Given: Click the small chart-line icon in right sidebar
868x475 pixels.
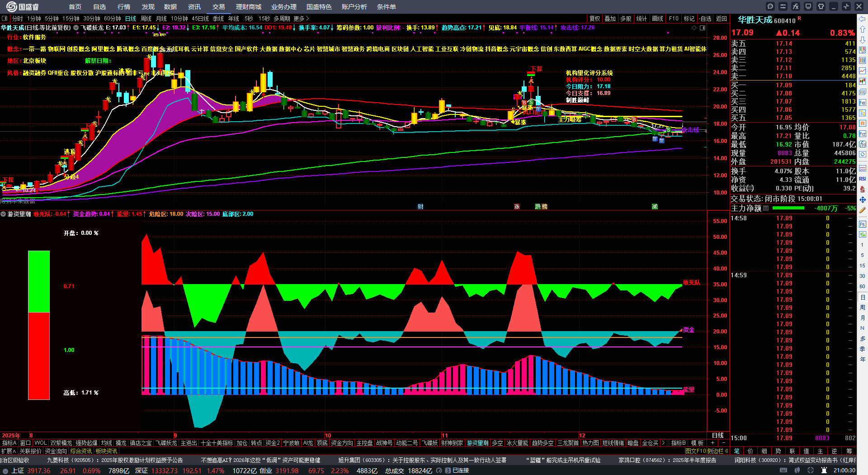Looking at the screenshot, I should point(863,71).
